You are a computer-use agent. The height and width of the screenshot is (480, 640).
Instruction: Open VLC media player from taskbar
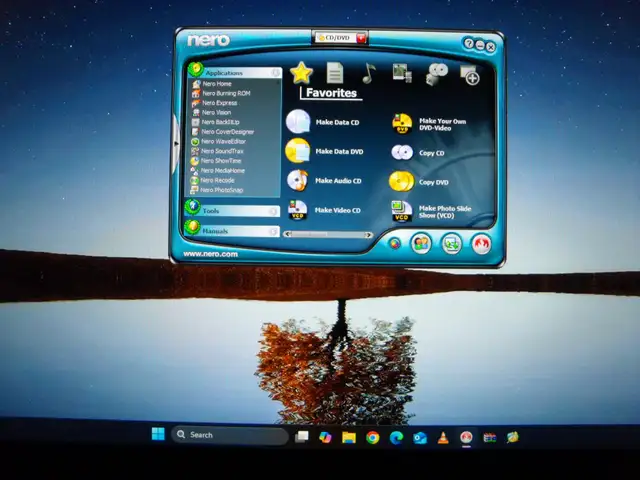pyautogui.click(x=443, y=438)
